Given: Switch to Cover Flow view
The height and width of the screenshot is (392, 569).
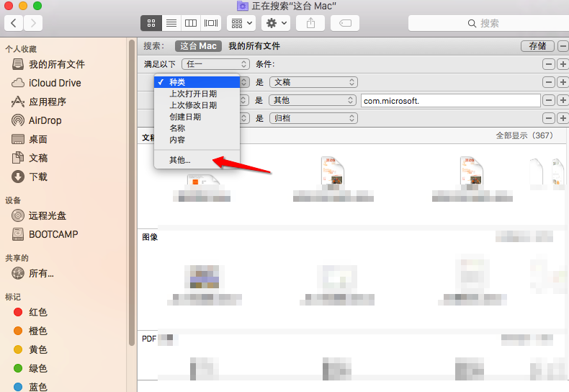Looking at the screenshot, I should point(211,23).
